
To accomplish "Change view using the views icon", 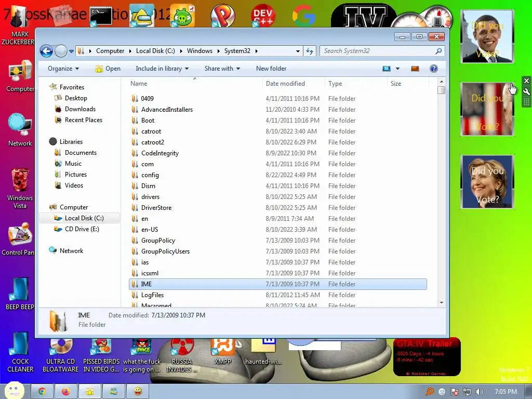I will (x=387, y=69).
